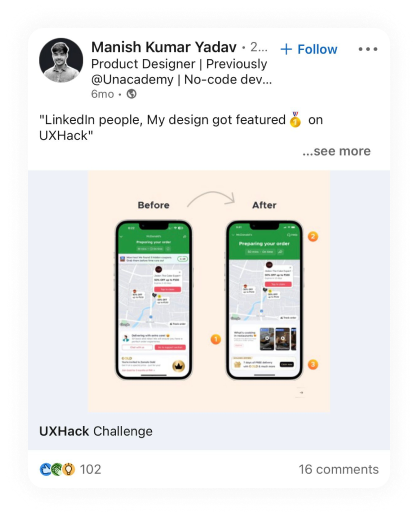418x516 pixels.
Task: Follow Manish Kumar Yadav
Action: (309, 49)
